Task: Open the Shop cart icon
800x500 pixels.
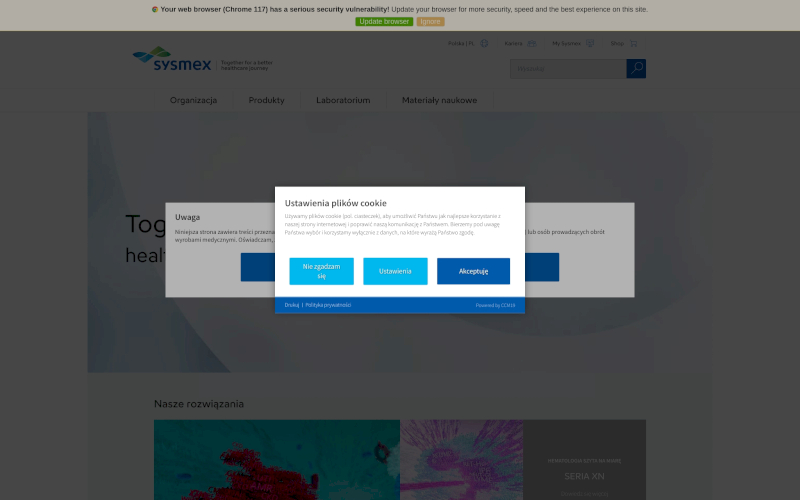Action: [x=633, y=43]
